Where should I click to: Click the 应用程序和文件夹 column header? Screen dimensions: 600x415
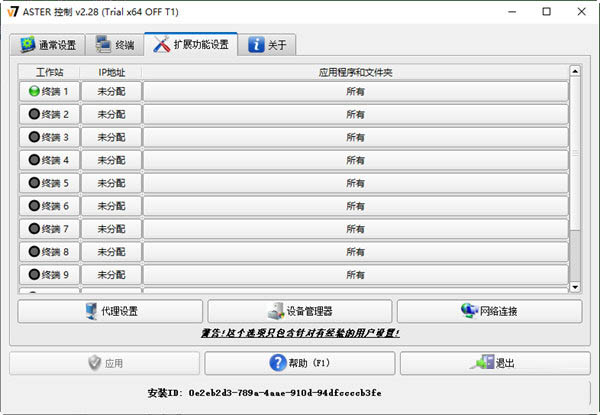pyautogui.click(x=355, y=72)
